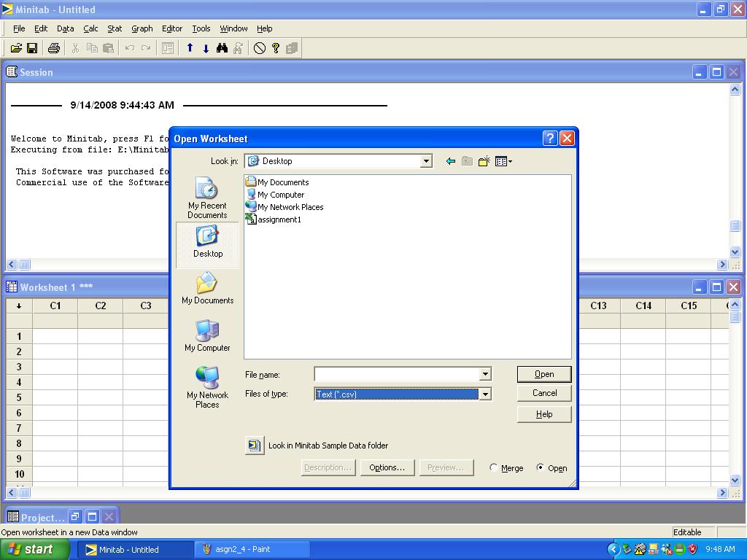
Task: Click the Options... button
Action: (x=387, y=467)
